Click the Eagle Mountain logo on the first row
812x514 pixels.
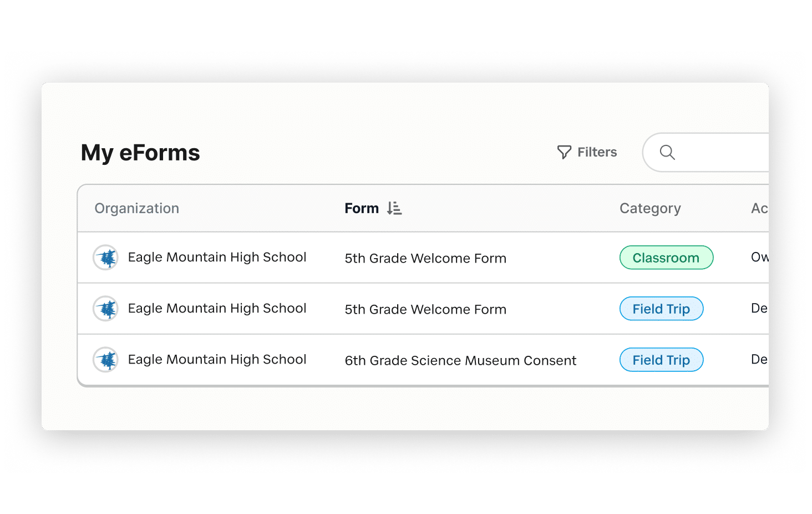point(105,257)
